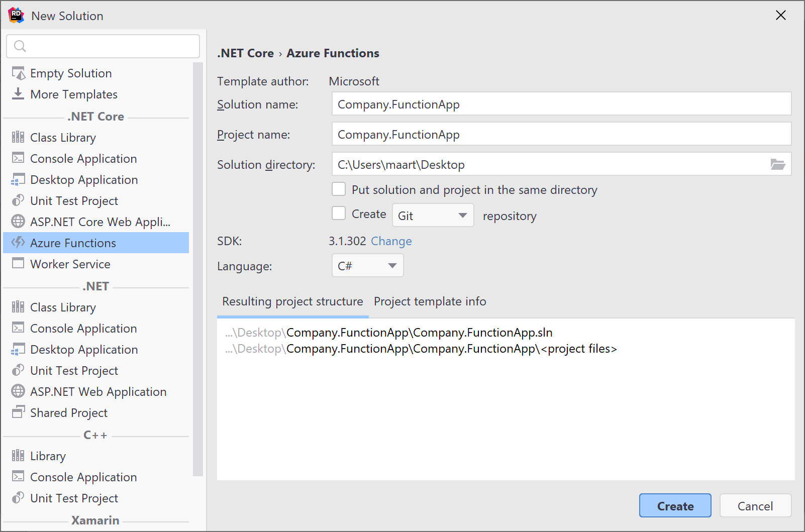This screenshot has width=805, height=532.
Task: Click the template list vertical scrollbar
Action: [197, 269]
